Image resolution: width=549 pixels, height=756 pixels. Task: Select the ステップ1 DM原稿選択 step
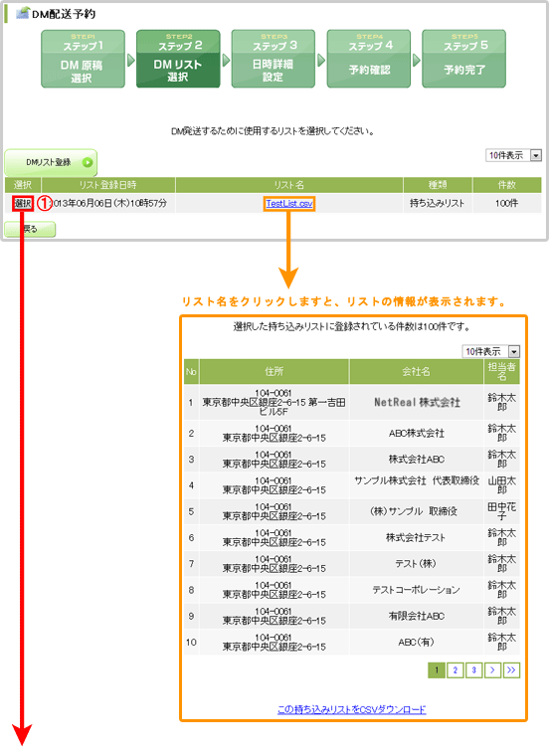pyautogui.click(x=83, y=59)
